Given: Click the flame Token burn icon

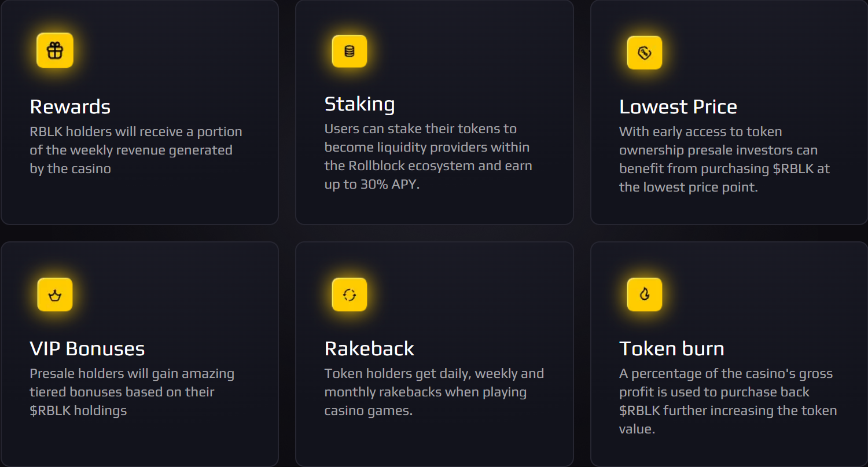Looking at the screenshot, I should click(x=645, y=294).
